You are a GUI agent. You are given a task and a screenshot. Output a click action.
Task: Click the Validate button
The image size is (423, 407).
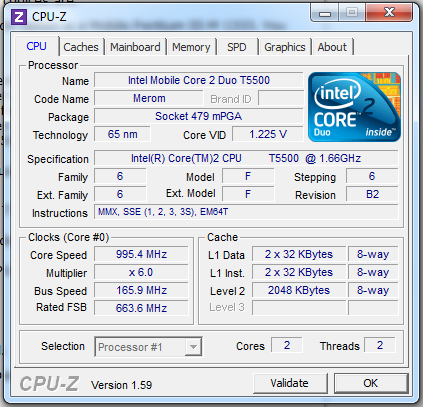tap(289, 383)
